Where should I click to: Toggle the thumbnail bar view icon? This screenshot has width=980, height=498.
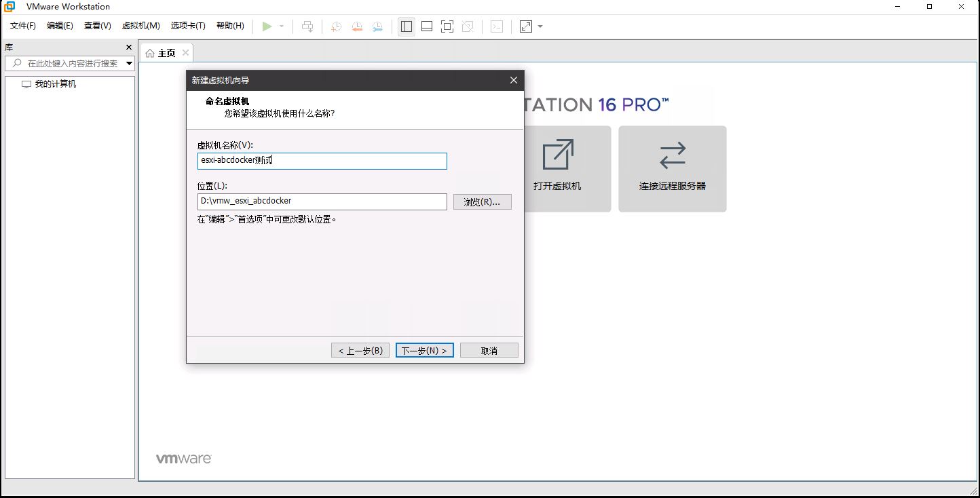[x=427, y=26]
